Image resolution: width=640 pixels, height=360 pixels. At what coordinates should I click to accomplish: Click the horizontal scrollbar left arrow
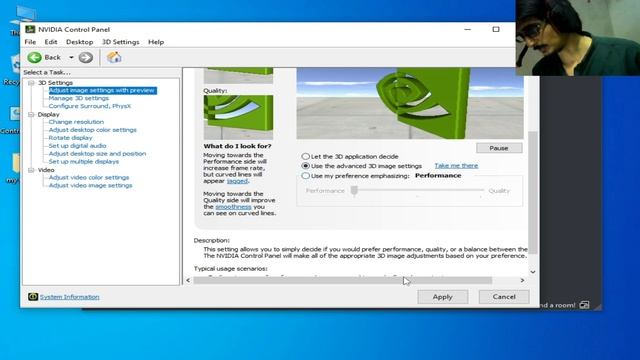[188, 280]
